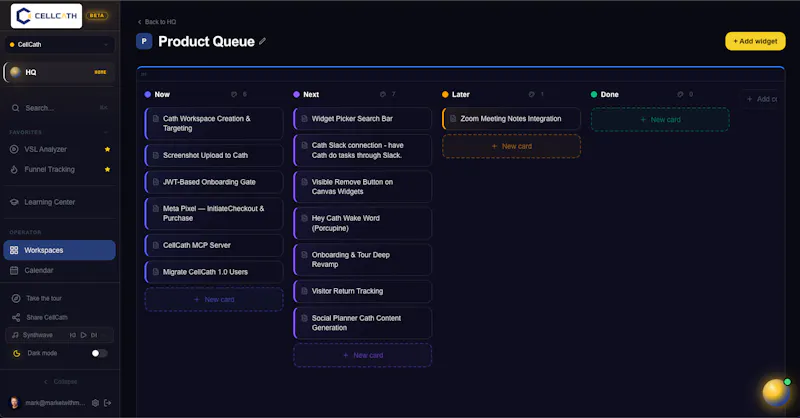The image size is (800, 418).
Task: Click the CellCath logo
Action: pos(46,16)
